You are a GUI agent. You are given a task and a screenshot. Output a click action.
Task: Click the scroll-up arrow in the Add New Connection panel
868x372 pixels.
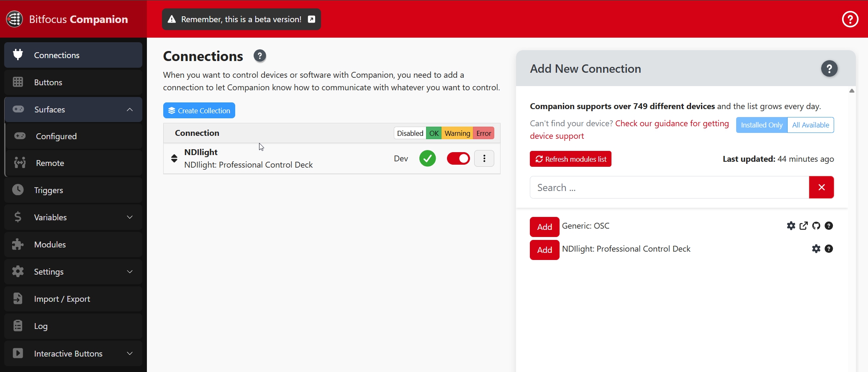point(852,91)
